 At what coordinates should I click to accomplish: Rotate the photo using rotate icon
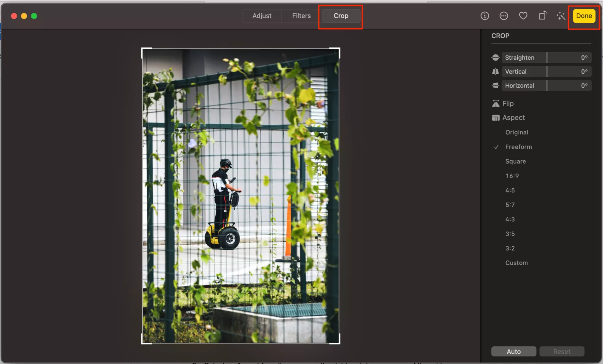[x=542, y=16]
